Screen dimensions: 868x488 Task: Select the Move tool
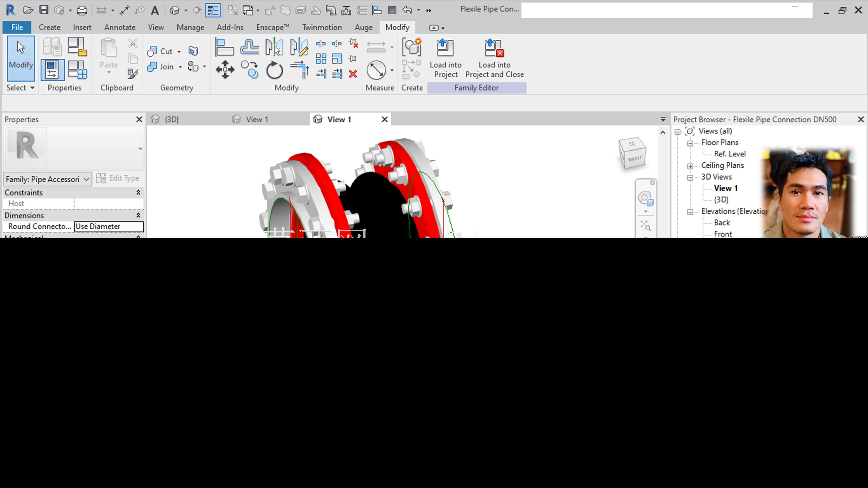pyautogui.click(x=225, y=70)
